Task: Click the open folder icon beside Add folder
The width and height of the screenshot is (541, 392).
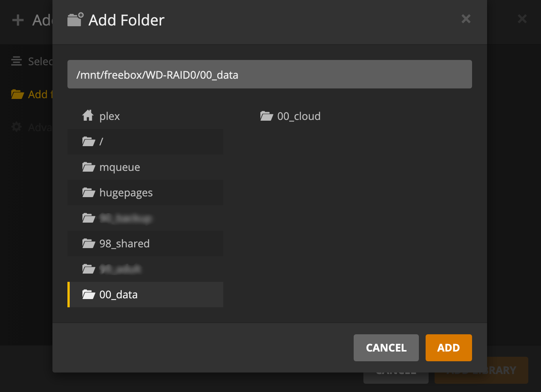Action: pyautogui.click(x=16, y=94)
